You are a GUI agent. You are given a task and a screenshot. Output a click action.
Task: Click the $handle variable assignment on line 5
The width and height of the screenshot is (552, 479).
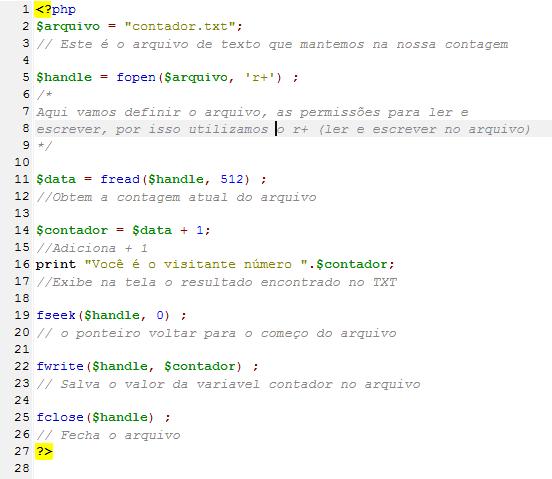point(64,77)
